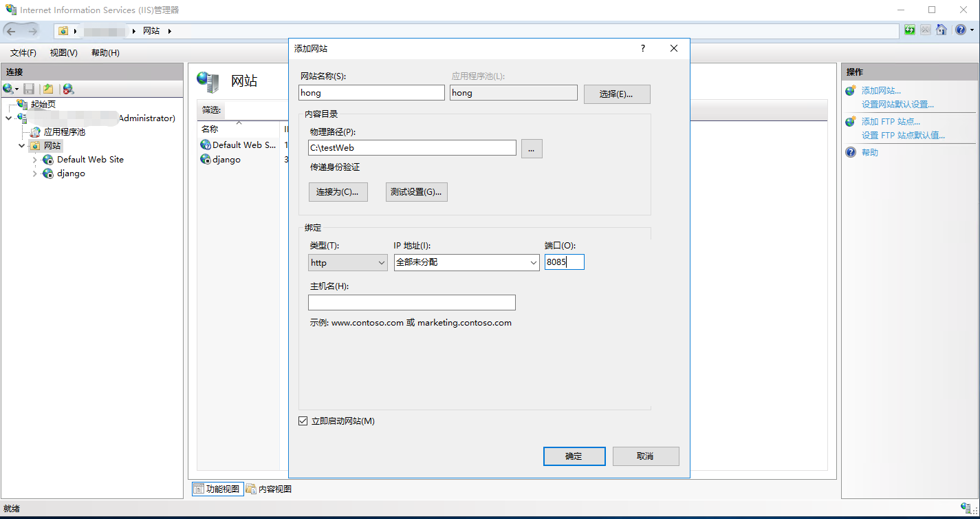The image size is (980, 519).
Task: Click the 添加 FTP 站点 globe icon in Actions
Action: click(x=851, y=121)
